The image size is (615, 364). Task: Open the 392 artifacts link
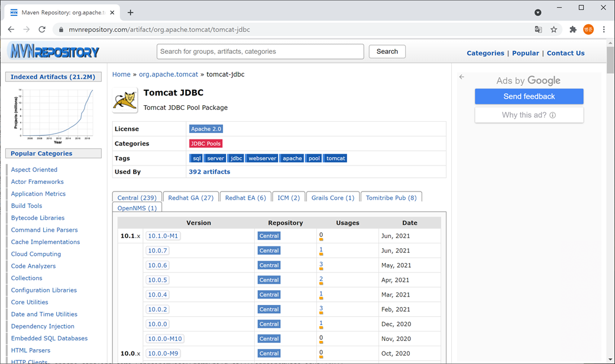[209, 171]
